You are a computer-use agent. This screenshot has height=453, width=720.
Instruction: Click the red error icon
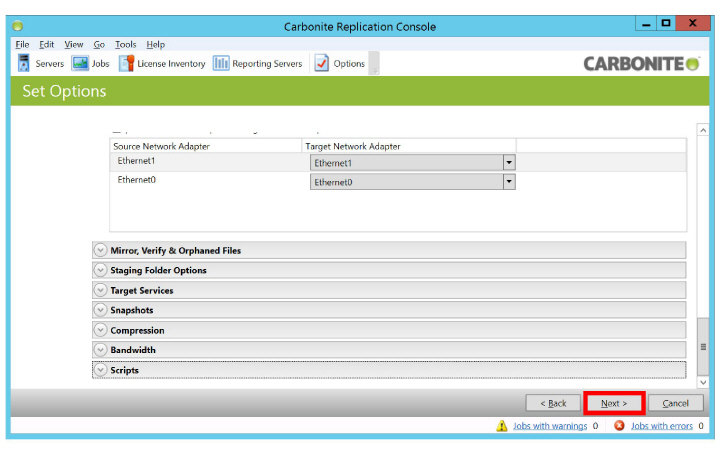(x=619, y=425)
